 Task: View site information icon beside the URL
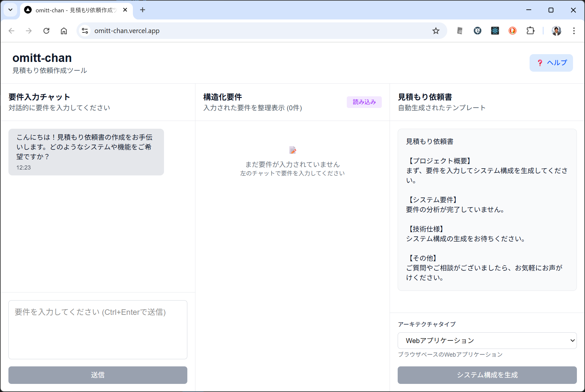(x=85, y=31)
